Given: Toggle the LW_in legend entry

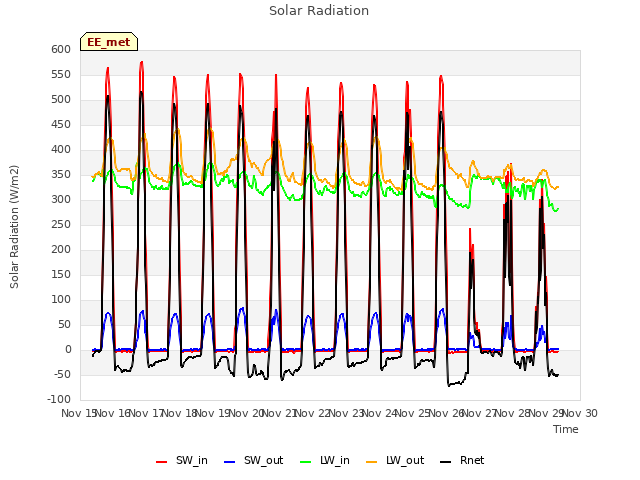Looking at the screenshot, I should pos(325,460).
